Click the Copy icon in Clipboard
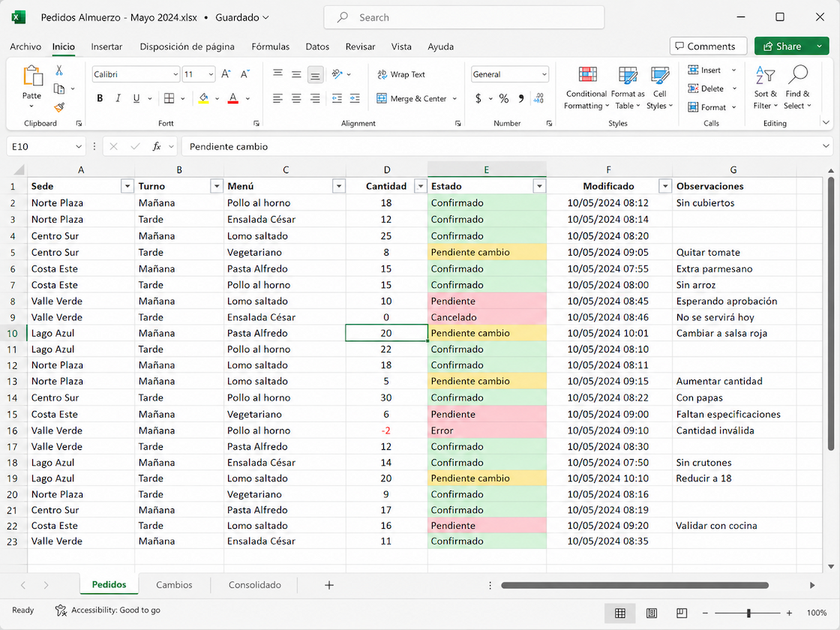Viewport: 840px width, 630px height. tap(59, 89)
